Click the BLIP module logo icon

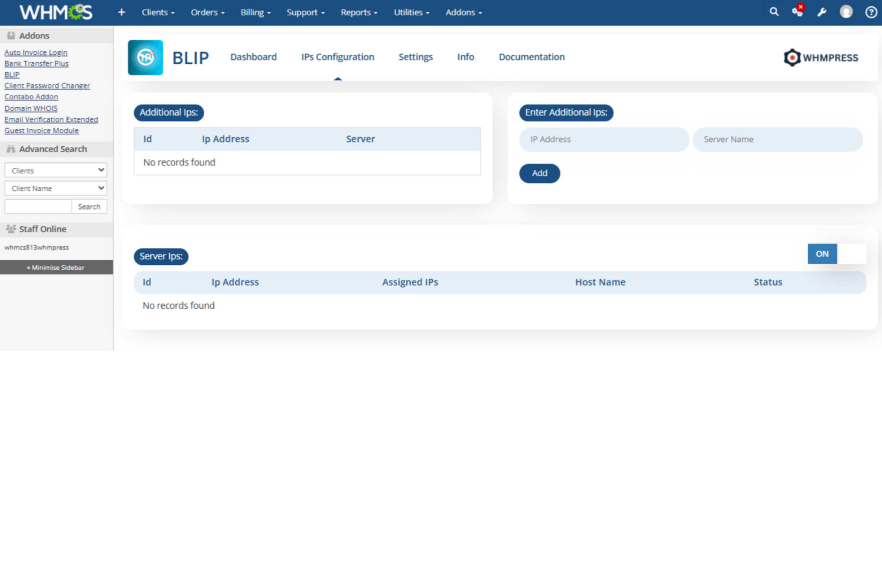click(x=146, y=58)
